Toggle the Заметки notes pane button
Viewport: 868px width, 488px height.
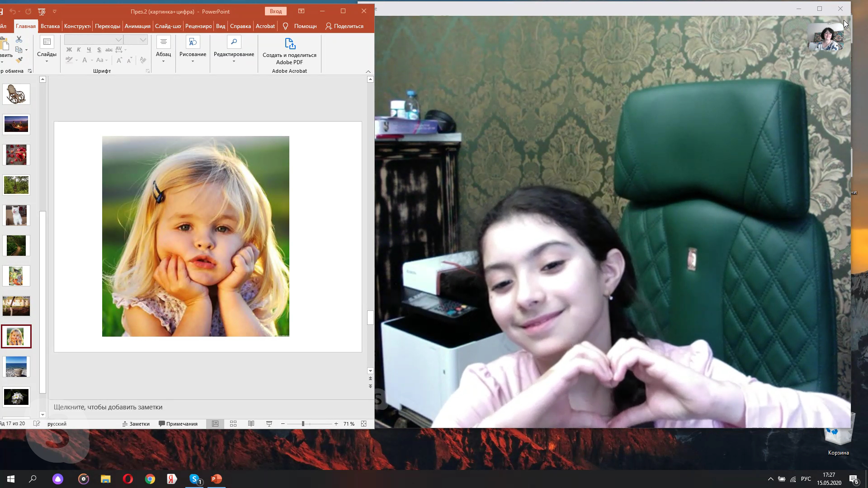click(136, 424)
